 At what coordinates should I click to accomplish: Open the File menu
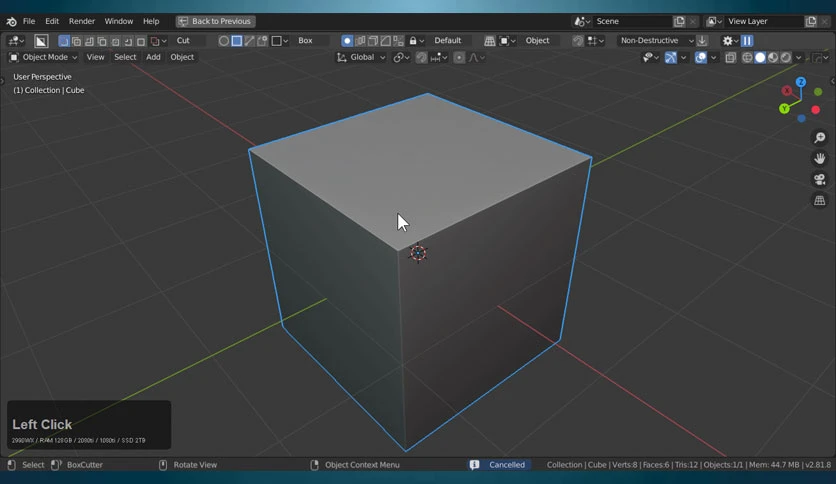tap(29, 21)
